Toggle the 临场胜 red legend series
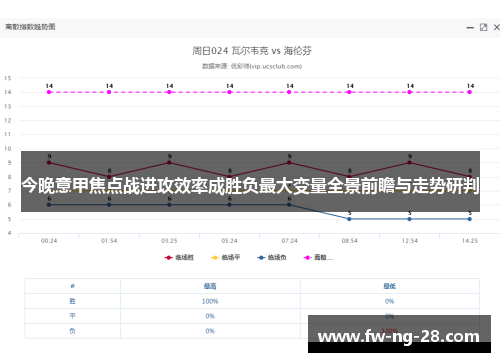This screenshot has width=500, height=362. [x=179, y=257]
